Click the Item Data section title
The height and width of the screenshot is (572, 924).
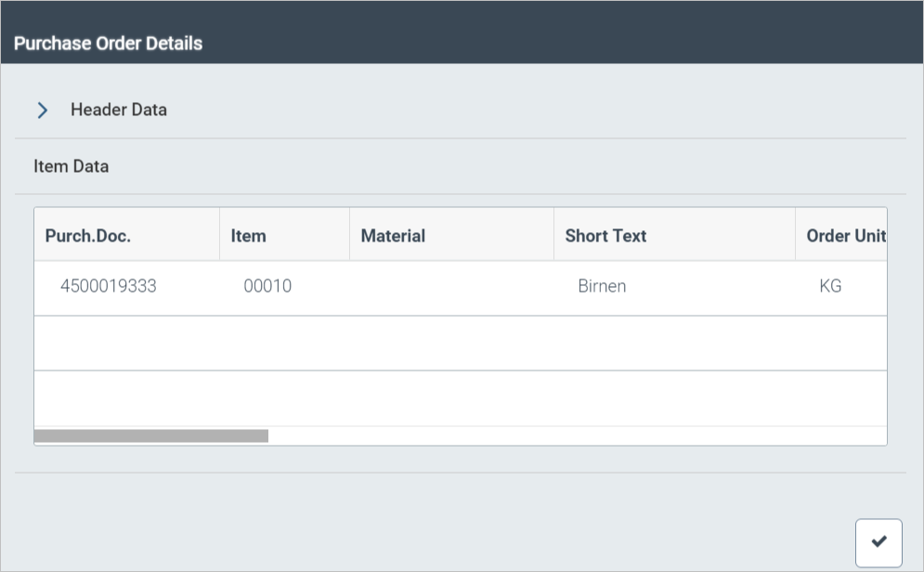click(x=72, y=167)
